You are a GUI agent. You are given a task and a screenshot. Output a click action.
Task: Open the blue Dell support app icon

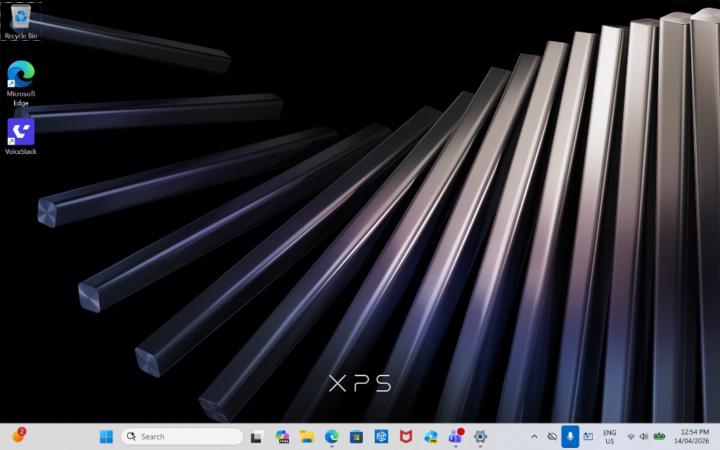click(x=381, y=437)
